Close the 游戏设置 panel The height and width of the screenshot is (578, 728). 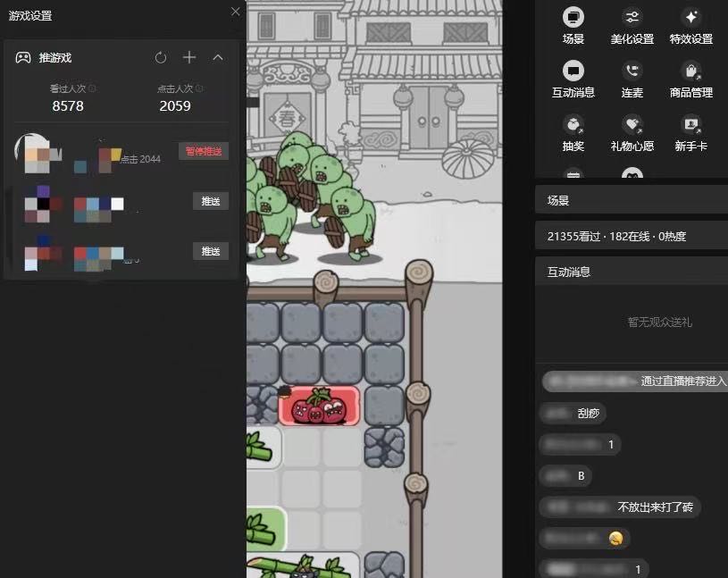[235, 12]
